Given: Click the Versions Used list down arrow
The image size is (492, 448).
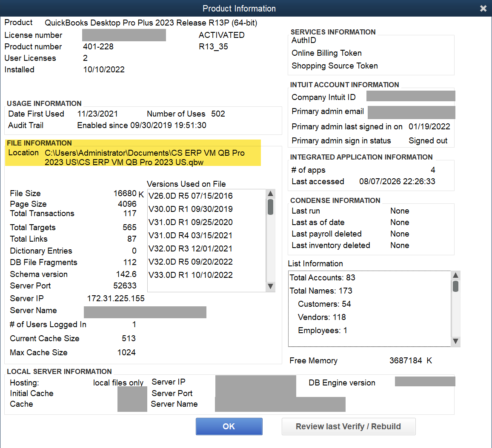Looking at the screenshot, I should point(271,286).
